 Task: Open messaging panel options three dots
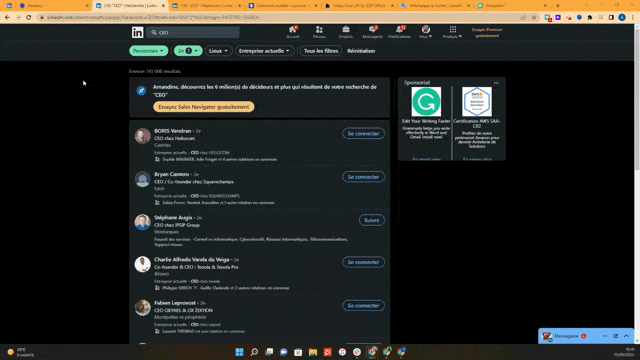coord(605,336)
